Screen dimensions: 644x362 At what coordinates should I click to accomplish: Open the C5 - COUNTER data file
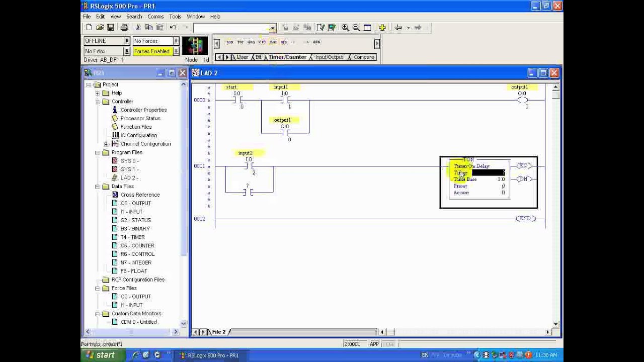tap(137, 245)
